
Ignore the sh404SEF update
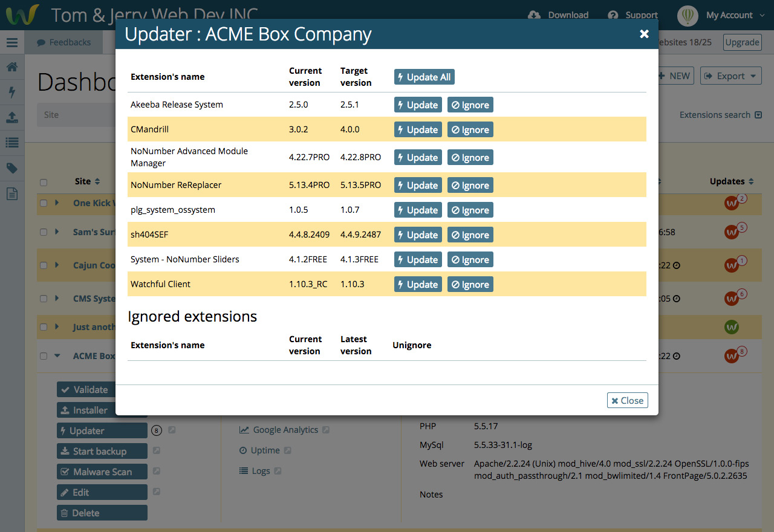(470, 235)
